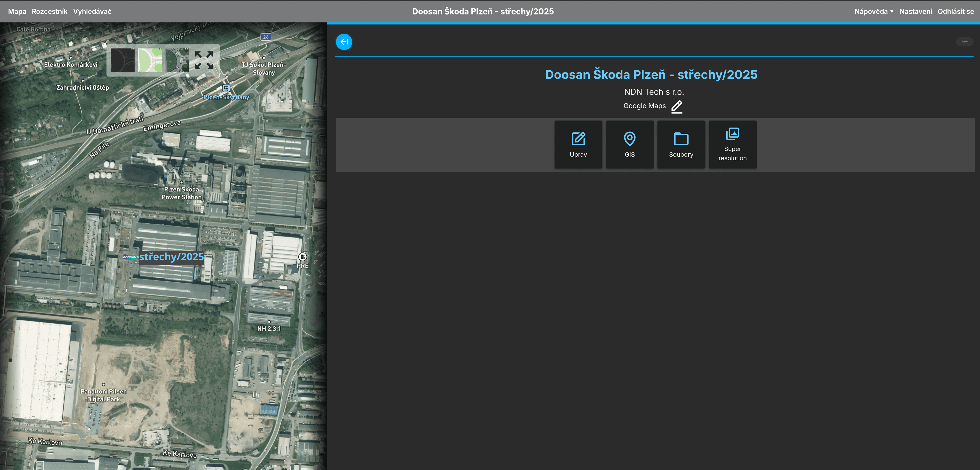Click the U Domažlické trati street label
Viewport: 980px width, 470px height.
click(115, 125)
